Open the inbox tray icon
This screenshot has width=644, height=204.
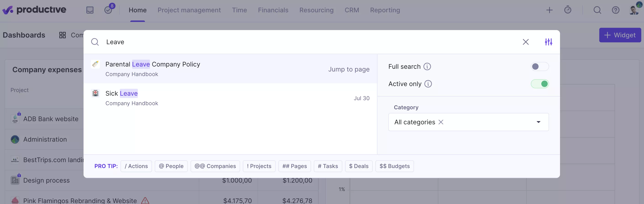90,10
